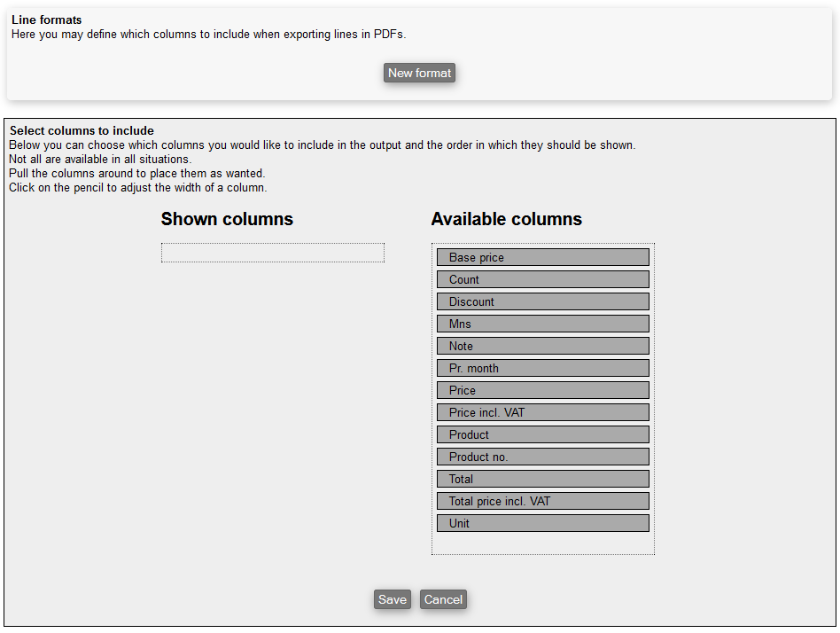The height and width of the screenshot is (633, 840).
Task: Cancel the column selection
Action: (x=443, y=599)
